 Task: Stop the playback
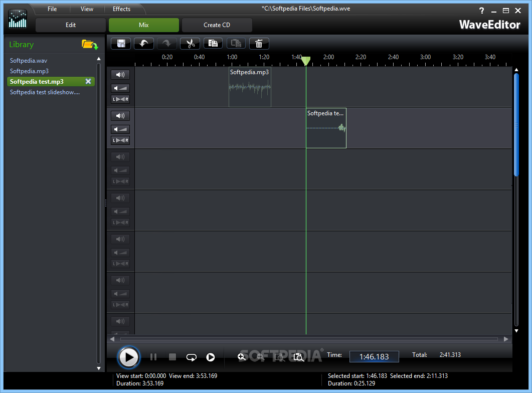pos(172,357)
